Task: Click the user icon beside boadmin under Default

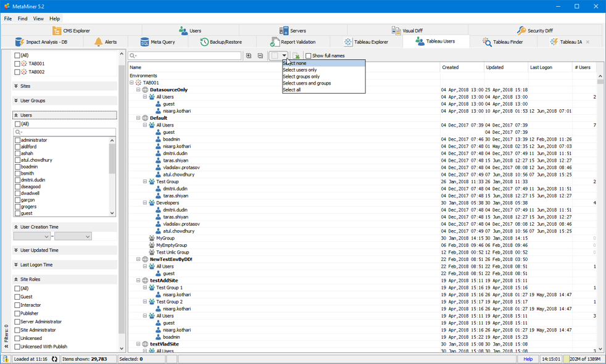Action: click(x=159, y=139)
